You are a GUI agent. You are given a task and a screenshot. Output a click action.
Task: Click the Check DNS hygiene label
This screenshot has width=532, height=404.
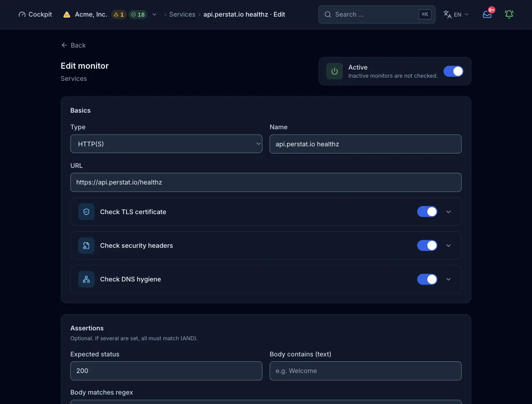click(x=130, y=279)
